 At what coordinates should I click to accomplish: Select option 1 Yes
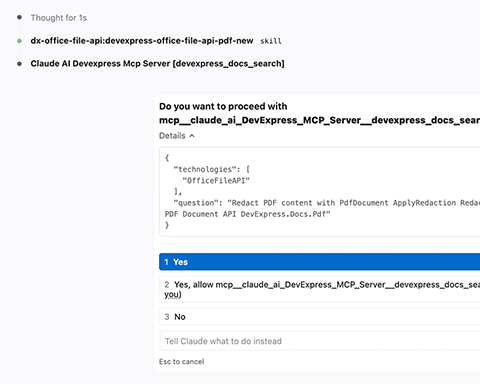pyautogui.click(x=319, y=262)
